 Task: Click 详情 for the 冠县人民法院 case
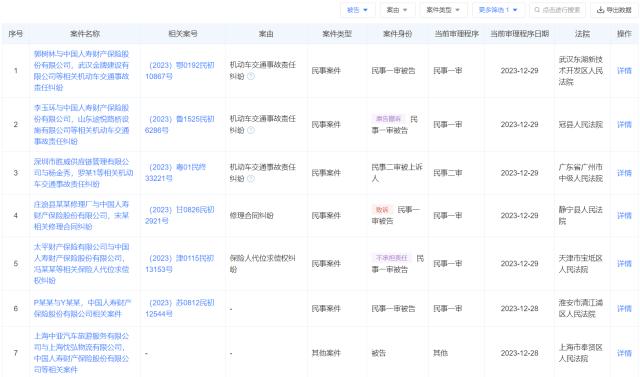pos(624,124)
